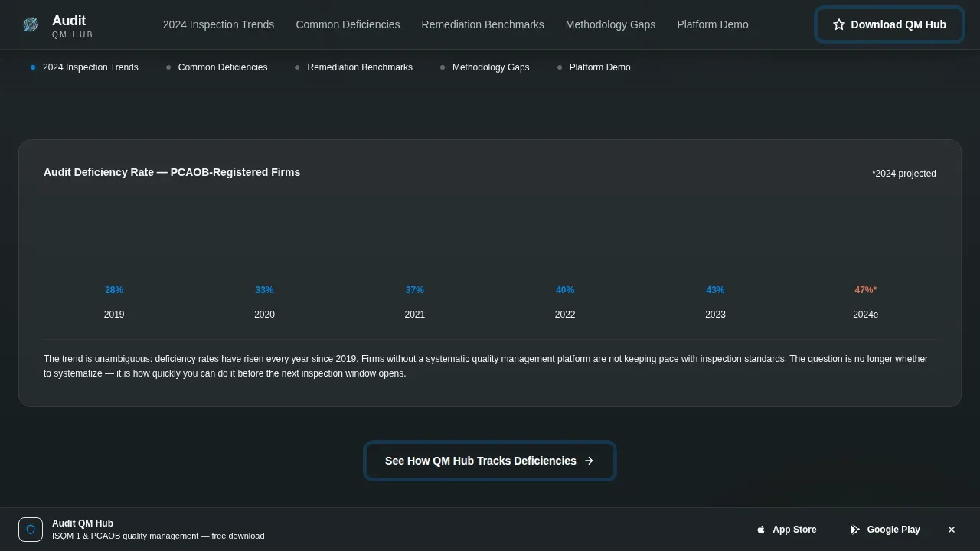Select 2024 Inspection Trends section tab

point(84,67)
